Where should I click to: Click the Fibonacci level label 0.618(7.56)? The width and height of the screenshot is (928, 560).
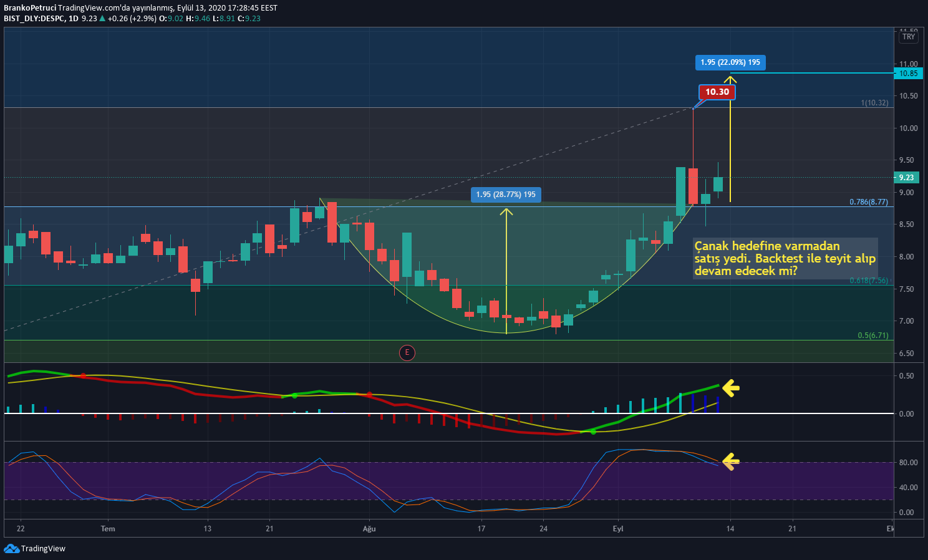click(869, 281)
